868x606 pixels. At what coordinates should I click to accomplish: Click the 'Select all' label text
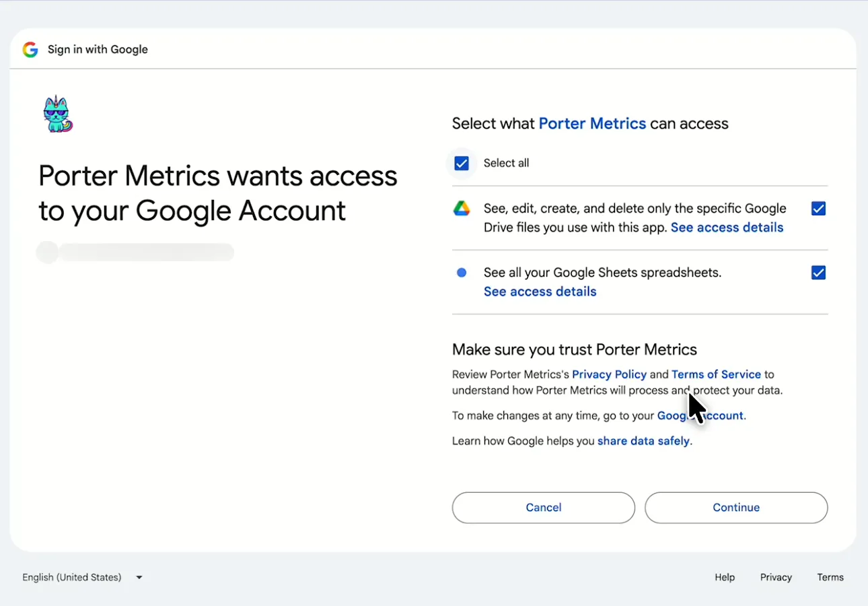click(x=507, y=163)
